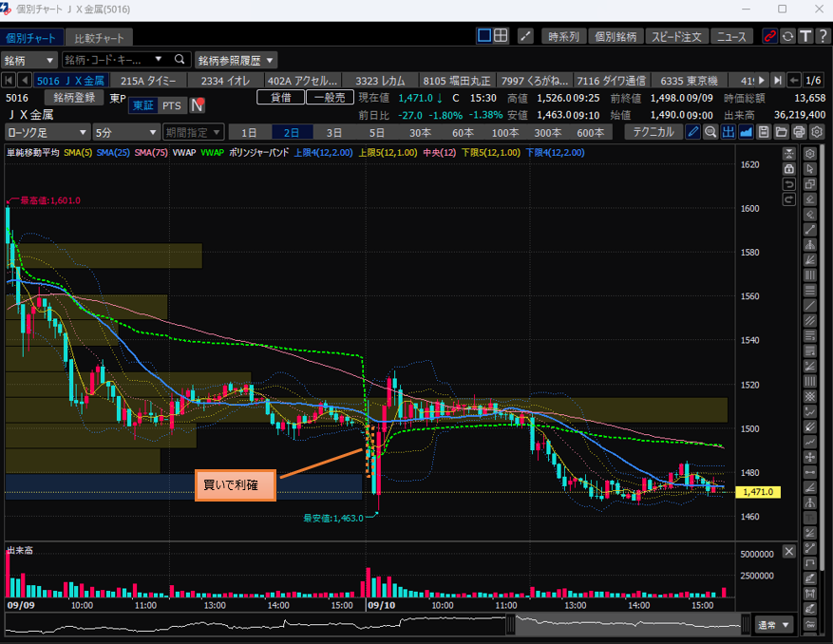This screenshot has height=644, width=833.
Task: Open the スピード注文 button
Action: [676, 36]
